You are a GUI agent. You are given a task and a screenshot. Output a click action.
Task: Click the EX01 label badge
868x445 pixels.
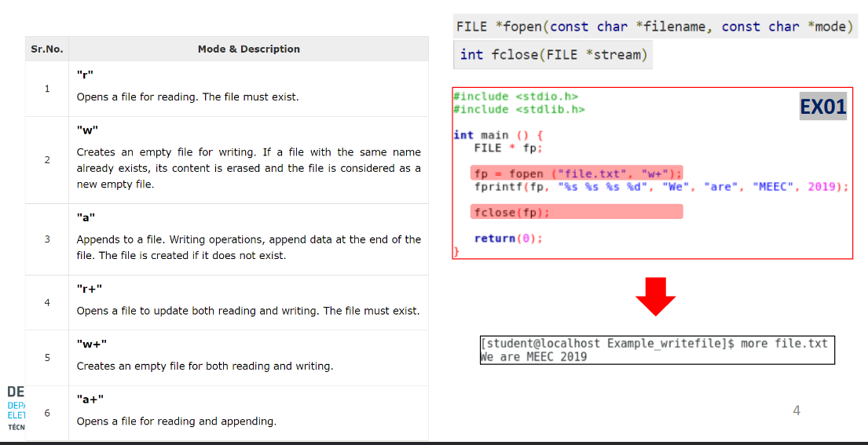click(x=822, y=106)
